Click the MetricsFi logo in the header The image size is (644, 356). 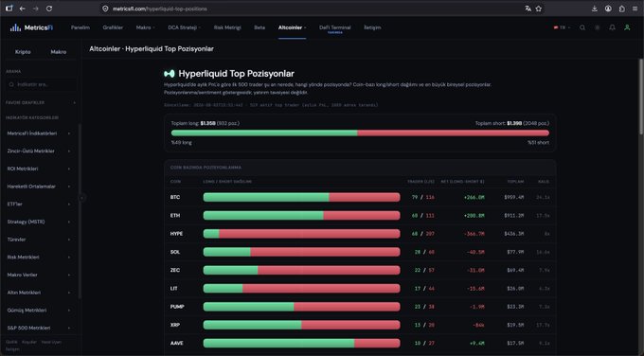pos(31,27)
